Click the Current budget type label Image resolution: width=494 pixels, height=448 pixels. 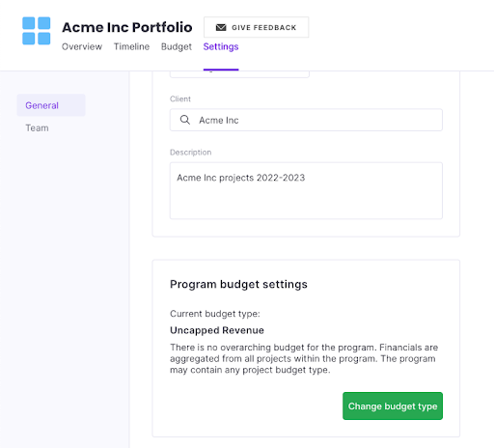[215, 314]
